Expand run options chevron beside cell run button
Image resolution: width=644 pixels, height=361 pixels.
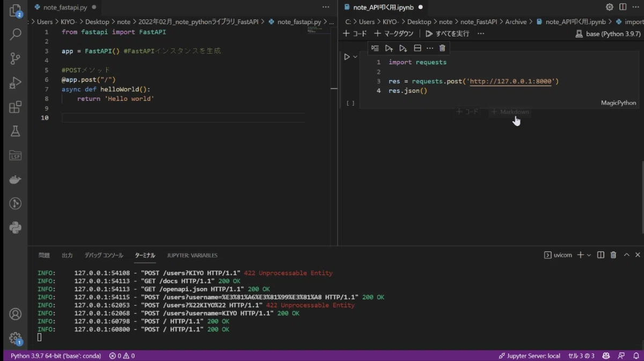(x=355, y=57)
